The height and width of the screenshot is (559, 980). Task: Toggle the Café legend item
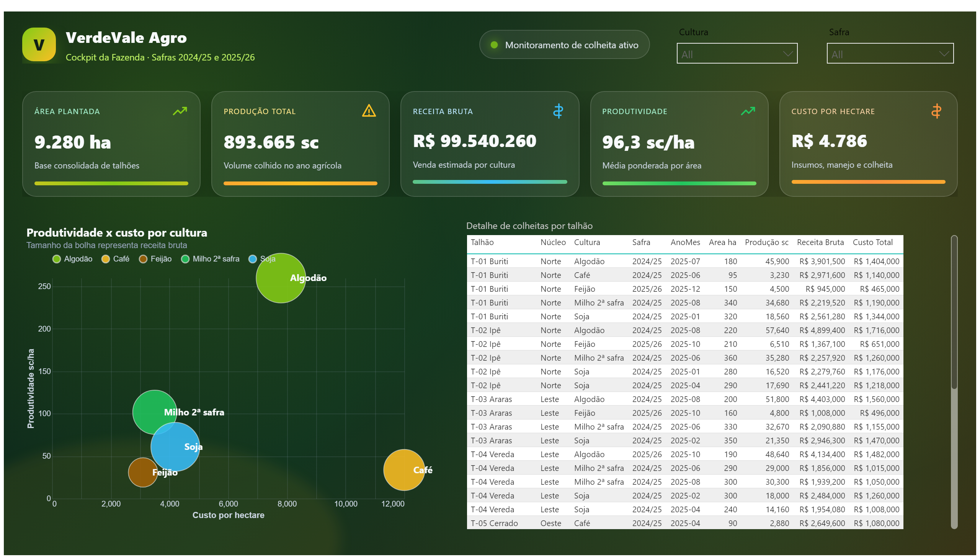115,259
